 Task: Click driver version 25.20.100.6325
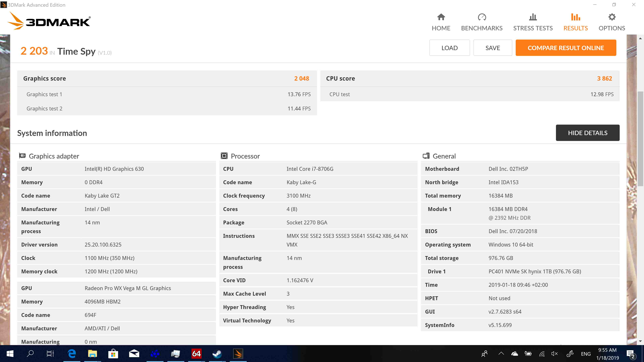point(103,245)
